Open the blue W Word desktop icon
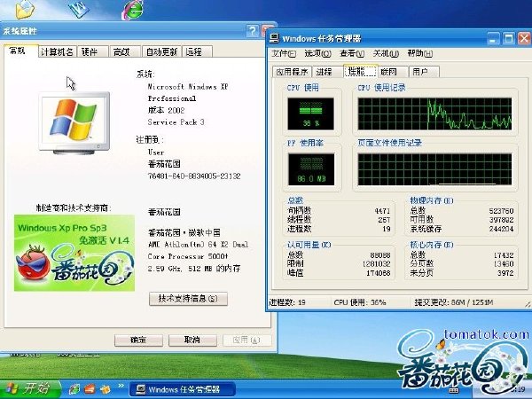This screenshot has width=532, height=399. tap(79, 9)
